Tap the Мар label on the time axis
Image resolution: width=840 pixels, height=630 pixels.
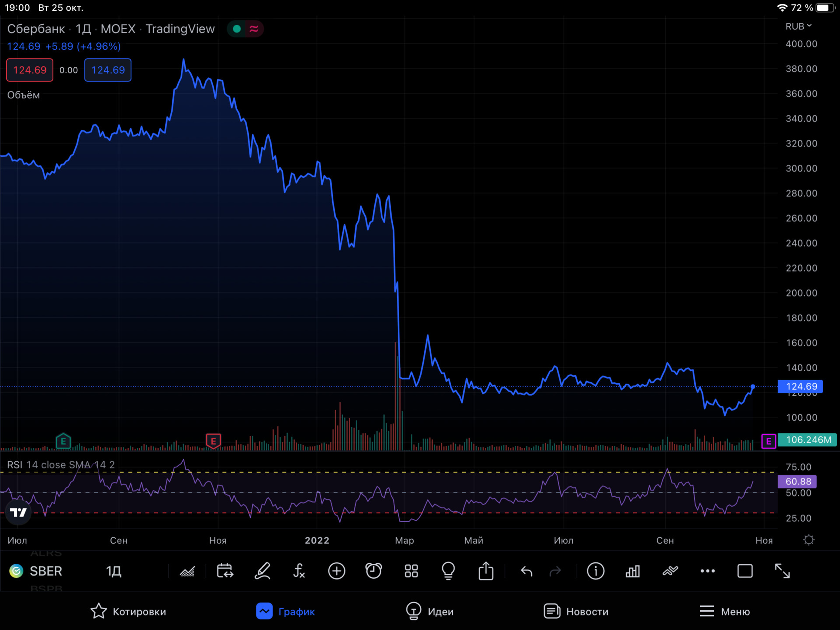pos(404,540)
